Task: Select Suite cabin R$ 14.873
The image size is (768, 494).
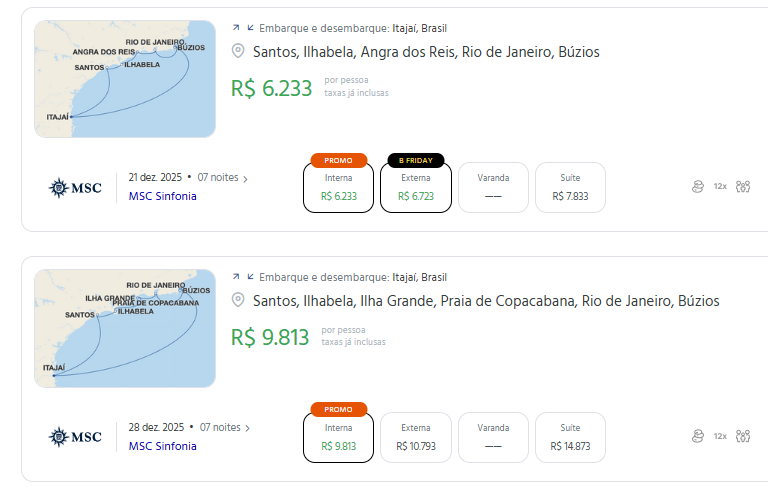Action: coord(570,437)
